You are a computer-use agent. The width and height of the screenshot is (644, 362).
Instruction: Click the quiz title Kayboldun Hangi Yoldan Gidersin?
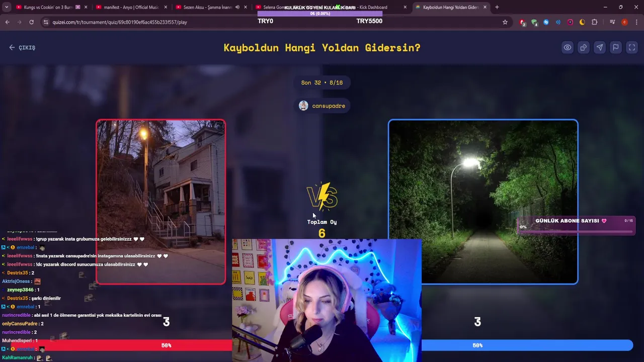click(322, 47)
